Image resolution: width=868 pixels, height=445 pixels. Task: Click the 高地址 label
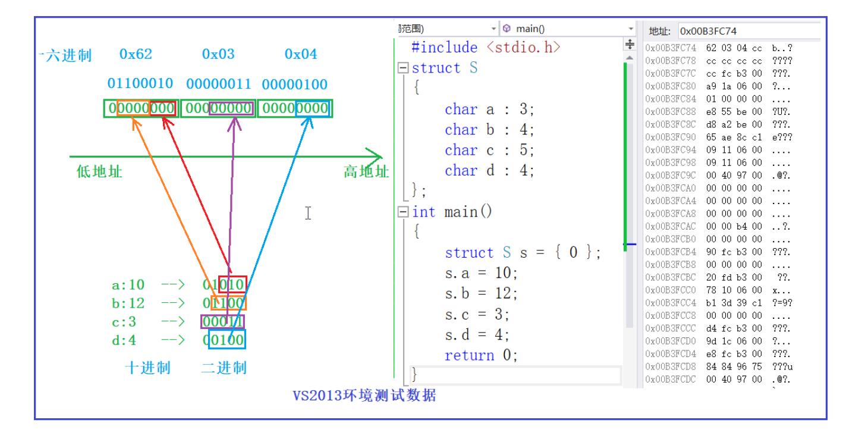[x=366, y=171]
